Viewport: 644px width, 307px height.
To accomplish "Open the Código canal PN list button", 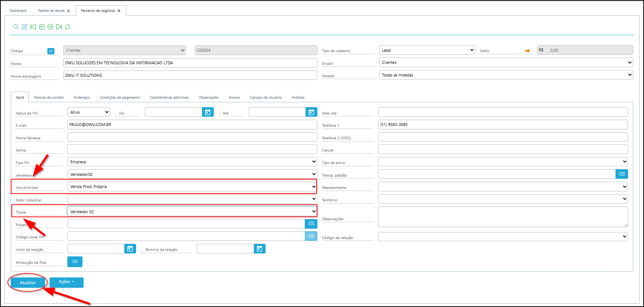I will 311,236.
